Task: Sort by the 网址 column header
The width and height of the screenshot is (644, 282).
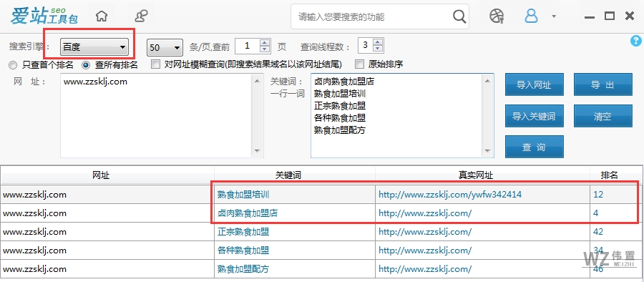Action: pyautogui.click(x=107, y=175)
